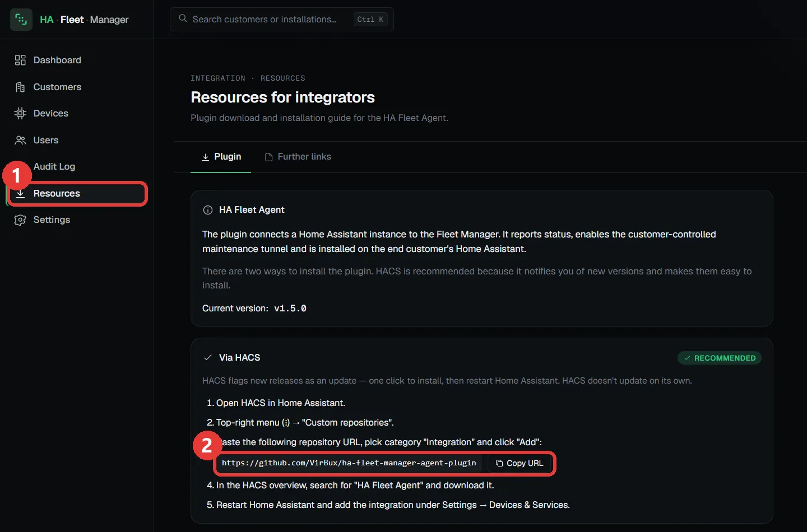Click the document icon on Further links tab
The width and height of the screenshot is (807, 532).
(269, 157)
